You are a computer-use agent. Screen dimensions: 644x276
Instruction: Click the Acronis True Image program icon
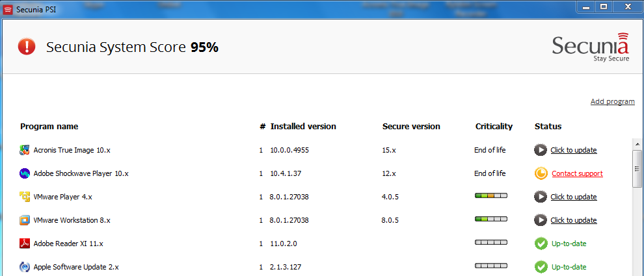point(25,150)
